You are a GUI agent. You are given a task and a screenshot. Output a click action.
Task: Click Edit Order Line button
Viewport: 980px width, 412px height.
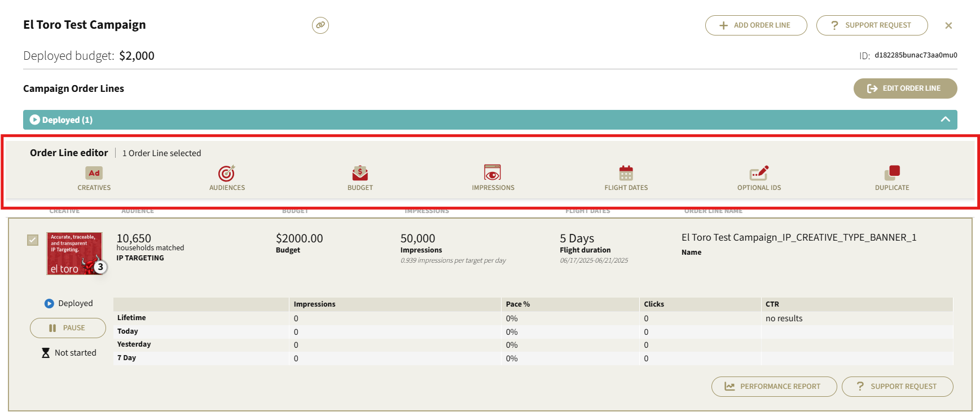[x=906, y=88]
